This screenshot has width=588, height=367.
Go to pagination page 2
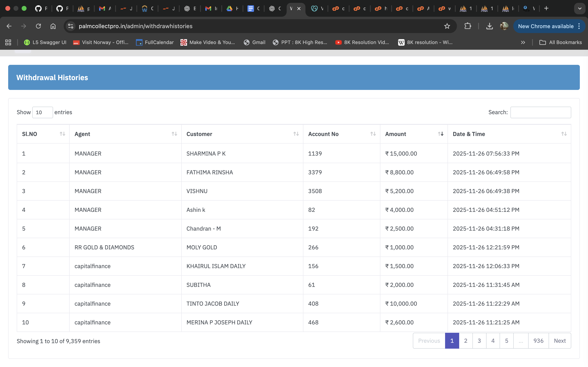(465, 341)
